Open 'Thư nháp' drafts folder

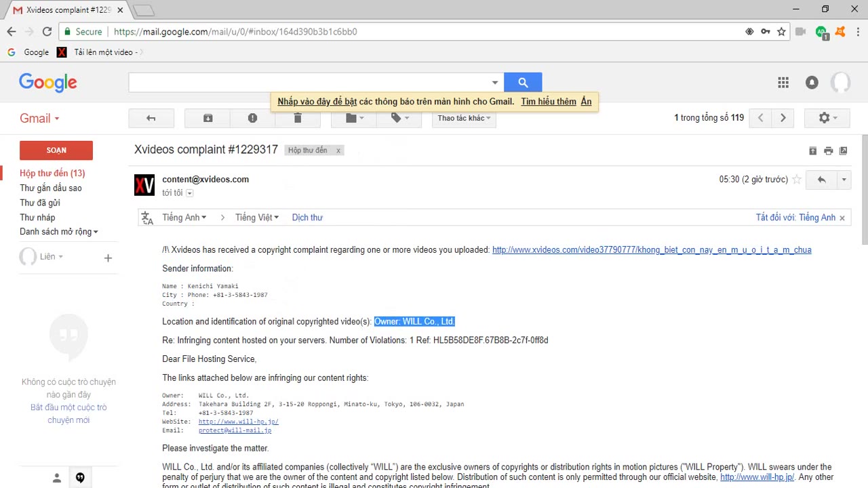tap(37, 218)
